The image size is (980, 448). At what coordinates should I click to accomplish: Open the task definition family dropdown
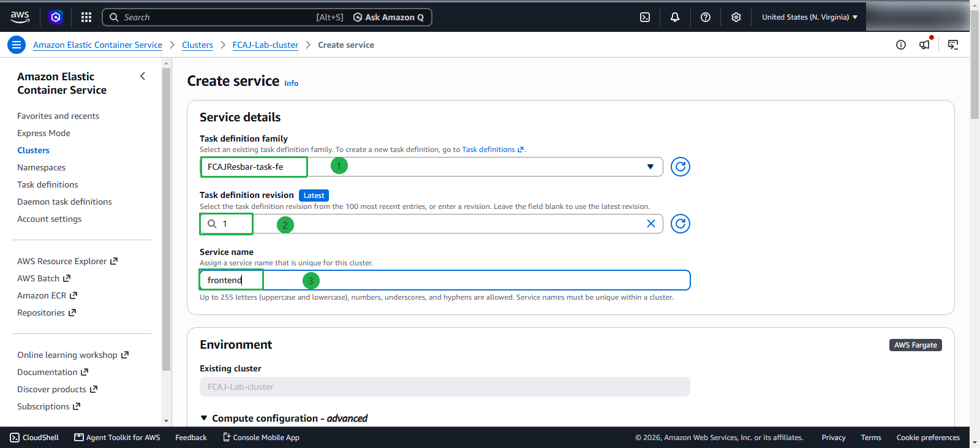click(431, 167)
